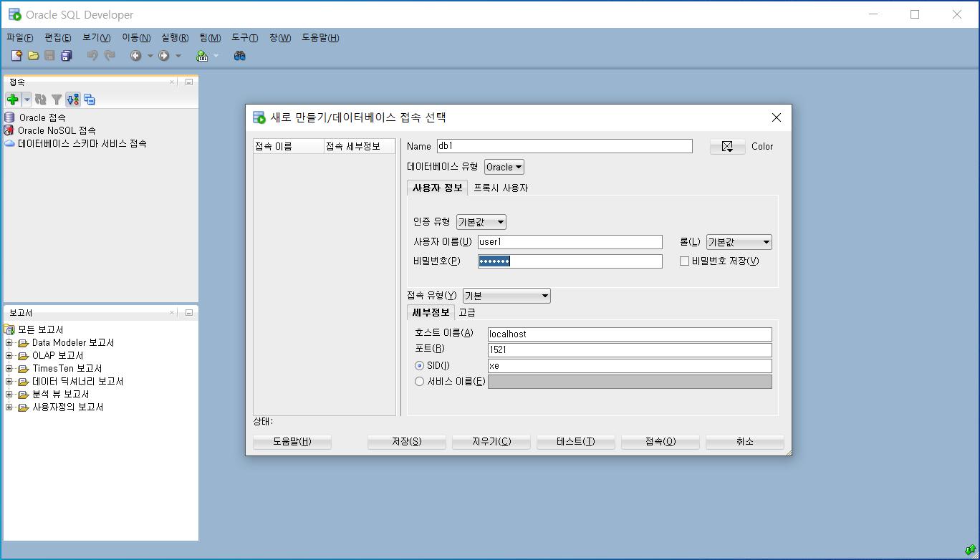980x560 pixels.
Task: Click the Back navigation arrow icon
Action: click(x=135, y=56)
